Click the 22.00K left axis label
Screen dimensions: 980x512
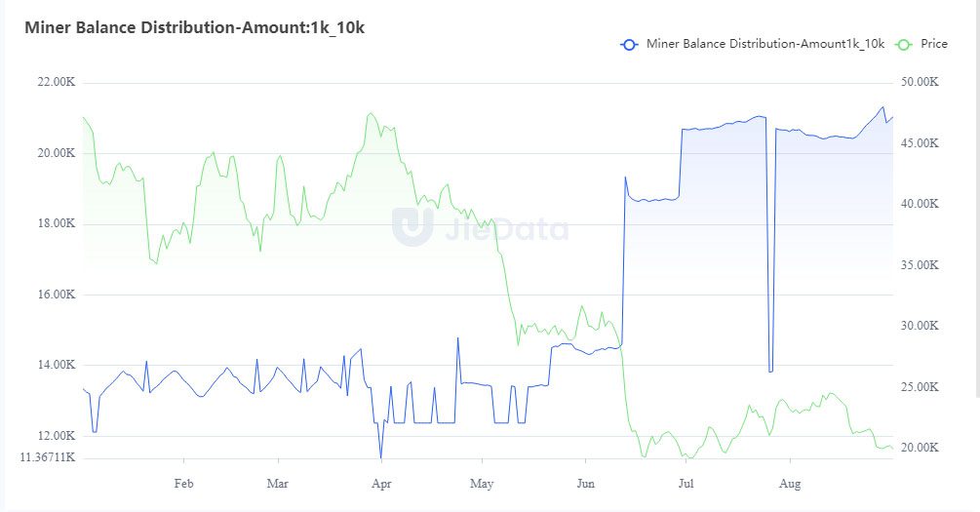click(x=57, y=82)
